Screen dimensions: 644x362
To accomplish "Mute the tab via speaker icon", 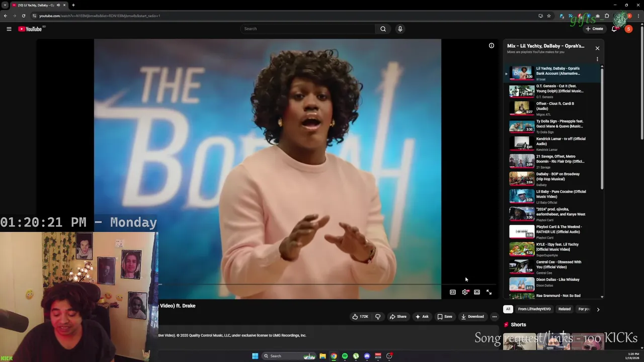I will coord(58,5).
